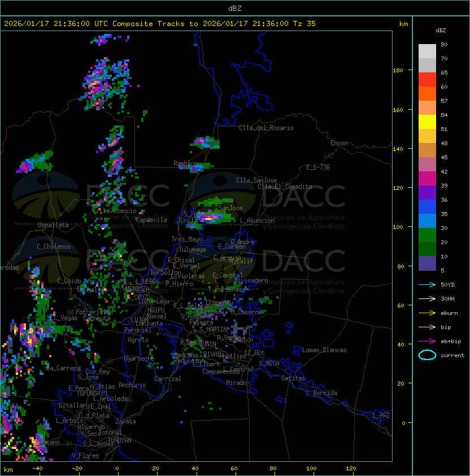The image size is (470, 476).
Task: Pick the purple swatch between 39 and 36
Action: (427, 192)
